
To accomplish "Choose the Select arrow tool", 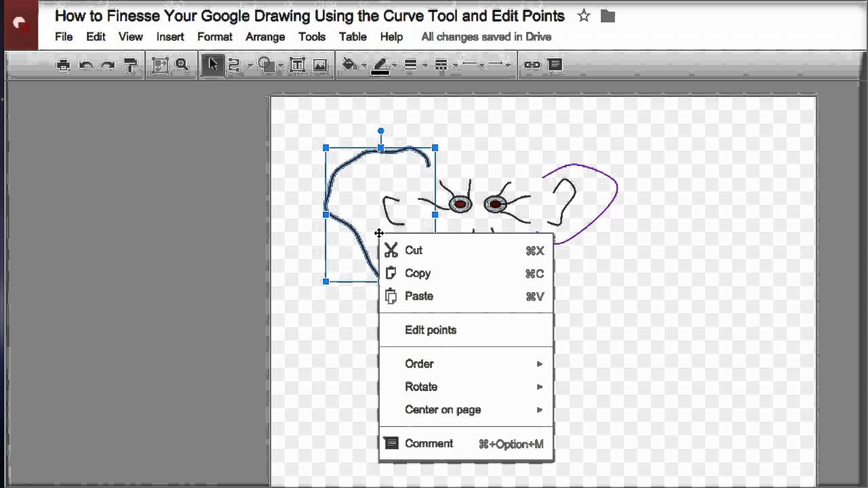I will [x=213, y=65].
